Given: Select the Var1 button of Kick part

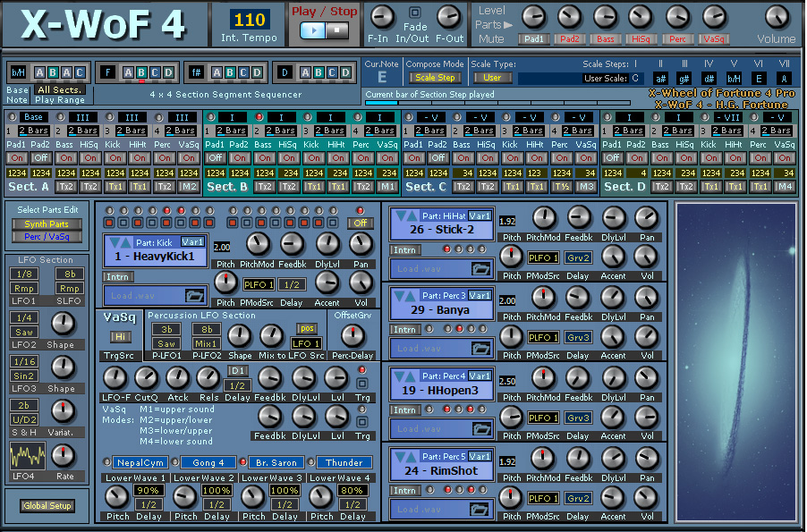Looking at the screenshot, I should click(192, 241).
